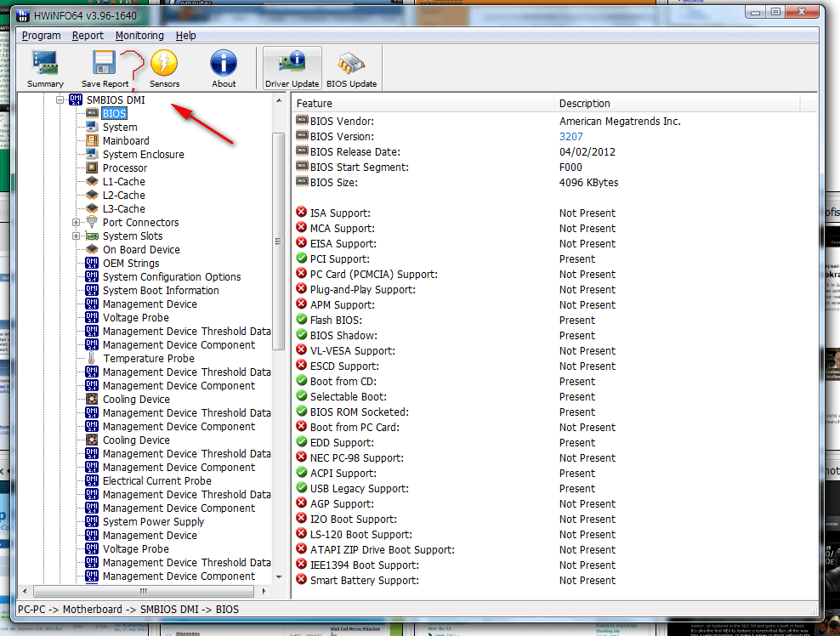Select the Smart Battery Support row

[x=555, y=580]
